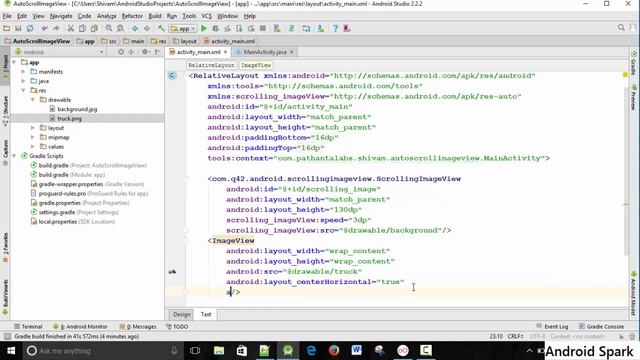
Task: Navigate Forward with the right arrow icon
Action: click(x=147, y=29)
